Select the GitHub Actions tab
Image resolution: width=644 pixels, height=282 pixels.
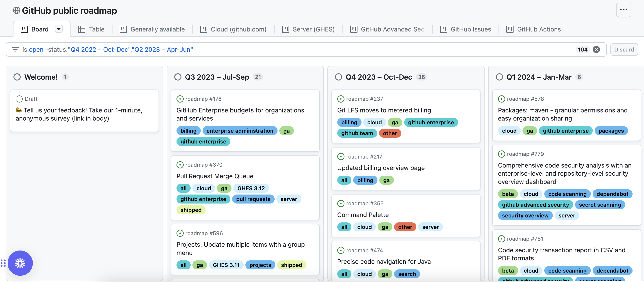(538, 29)
